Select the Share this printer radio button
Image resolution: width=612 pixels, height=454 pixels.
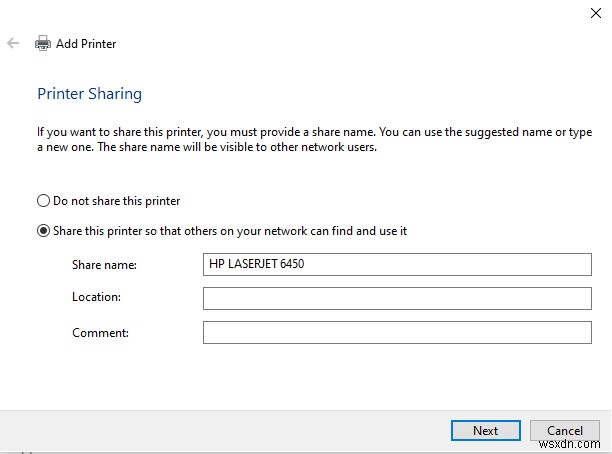(43, 231)
